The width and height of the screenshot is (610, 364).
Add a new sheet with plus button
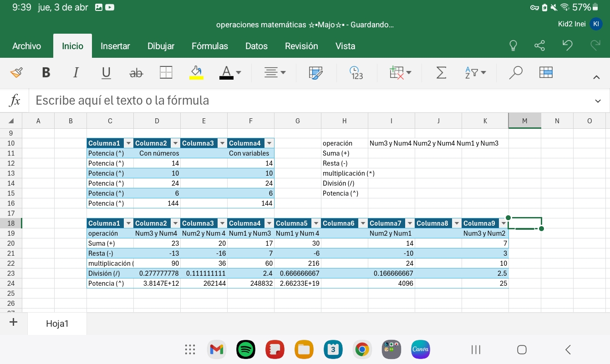coord(13,323)
